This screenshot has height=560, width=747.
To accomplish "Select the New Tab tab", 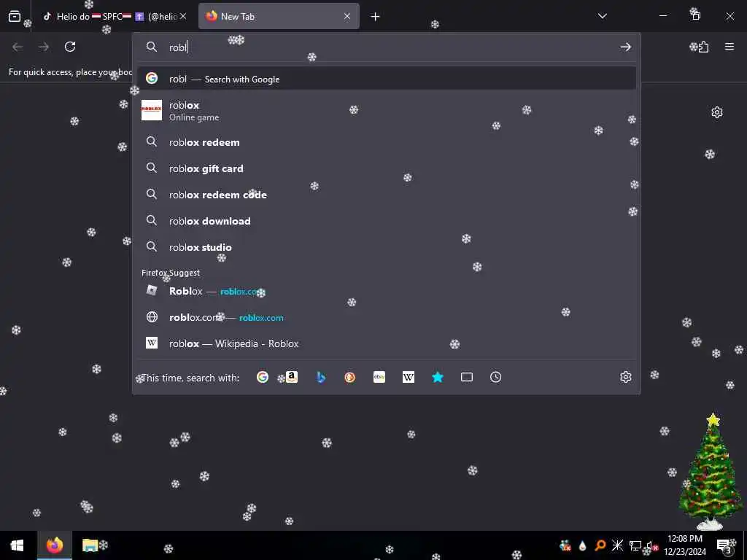I will pyautogui.click(x=279, y=17).
